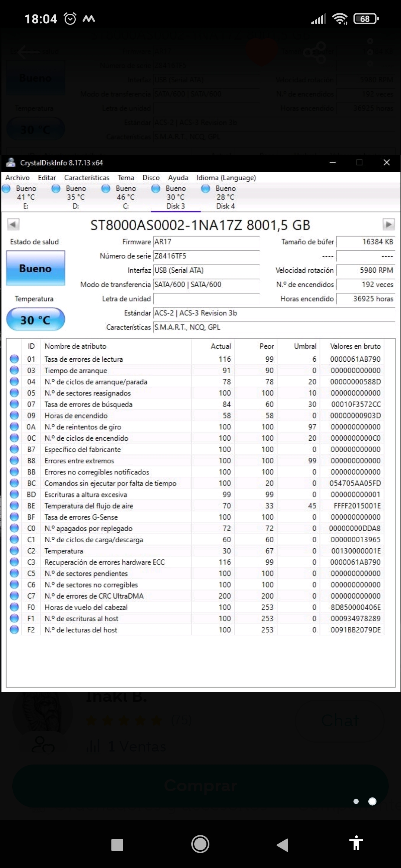Click the 36925 horas field
The height and width of the screenshot is (868, 401).
365,299
